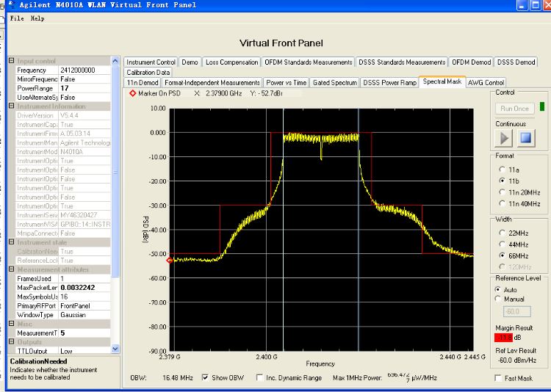Click the green status indicator beside Run Once
Viewport: 551px width, 392px height.
coord(542,106)
